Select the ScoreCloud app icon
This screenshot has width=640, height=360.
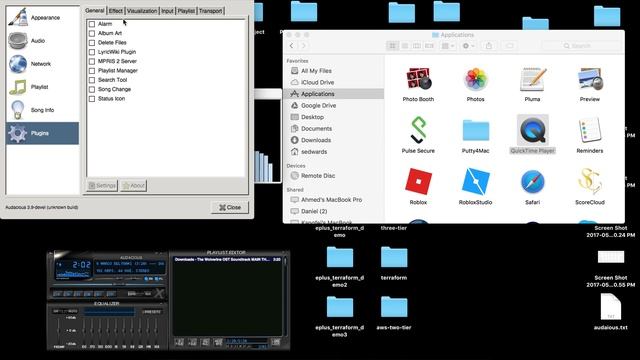pos(590,181)
